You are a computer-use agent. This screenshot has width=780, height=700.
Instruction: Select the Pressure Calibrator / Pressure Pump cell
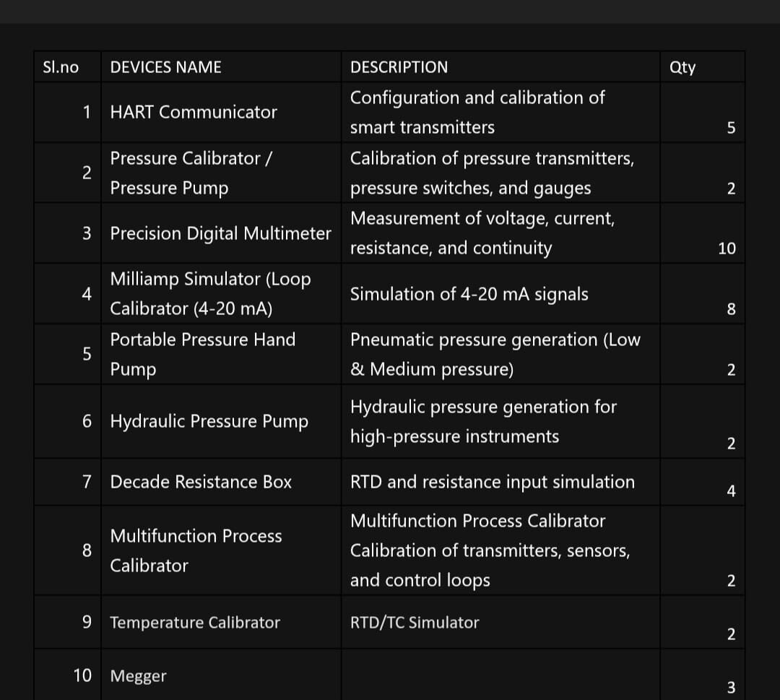[x=222, y=173]
